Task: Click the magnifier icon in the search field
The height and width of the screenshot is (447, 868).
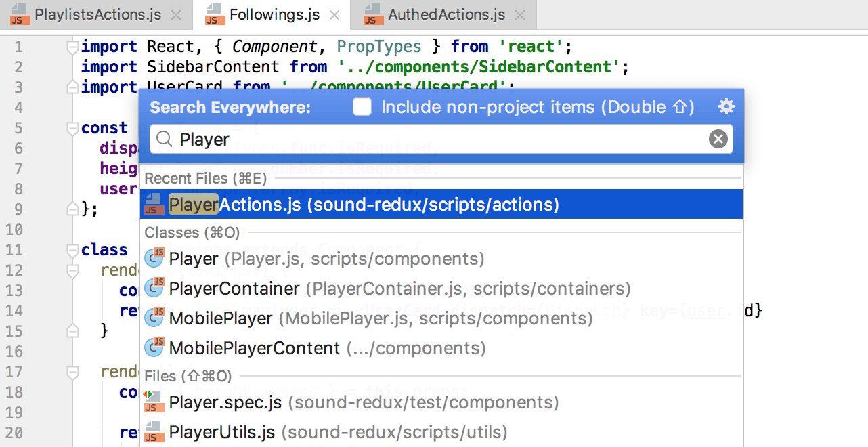Action: tap(163, 139)
